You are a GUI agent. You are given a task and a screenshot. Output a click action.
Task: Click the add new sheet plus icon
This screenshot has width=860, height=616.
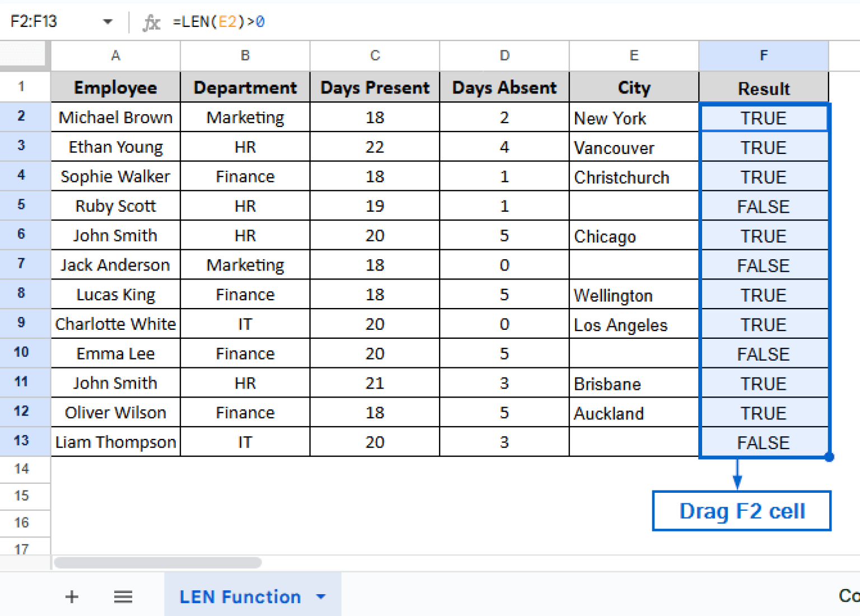tap(72, 596)
